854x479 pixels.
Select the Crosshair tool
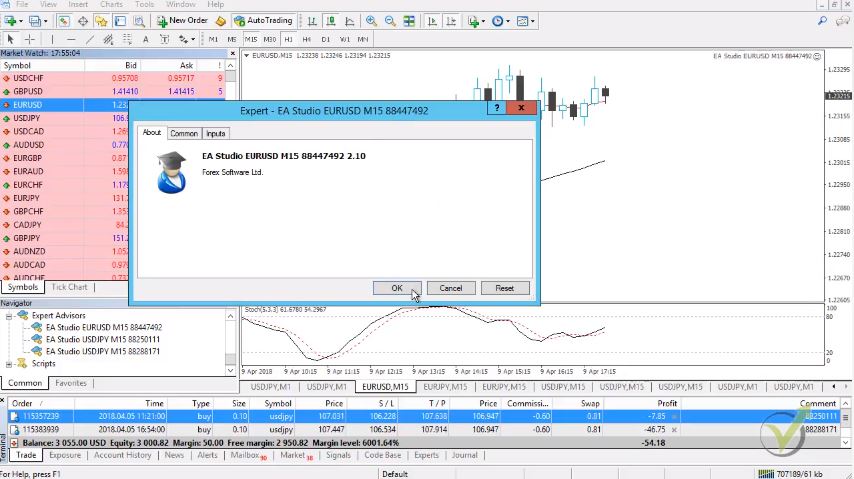(x=29, y=39)
